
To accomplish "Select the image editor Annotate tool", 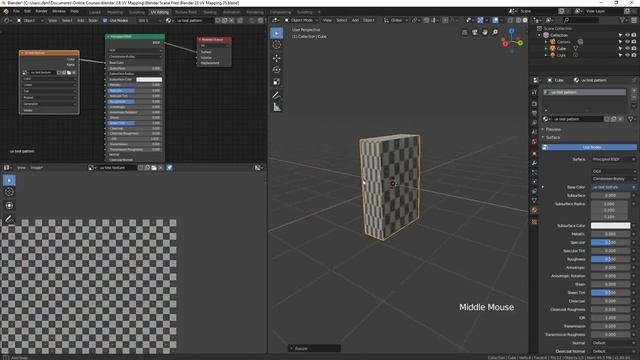I will coord(9,219).
